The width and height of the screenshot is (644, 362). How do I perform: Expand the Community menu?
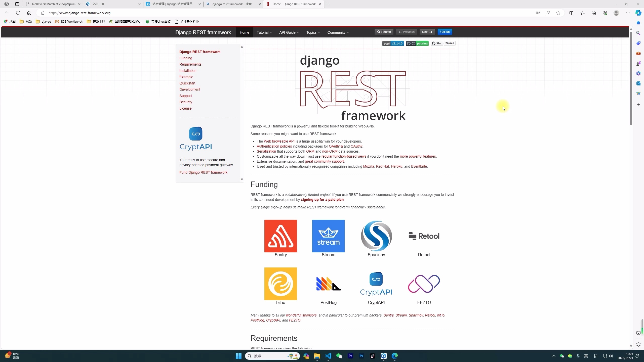(337, 32)
